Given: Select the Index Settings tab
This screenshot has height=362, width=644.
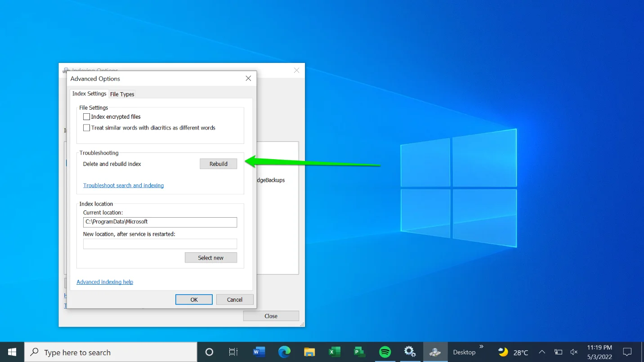Looking at the screenshot, I should coord(89,94).
